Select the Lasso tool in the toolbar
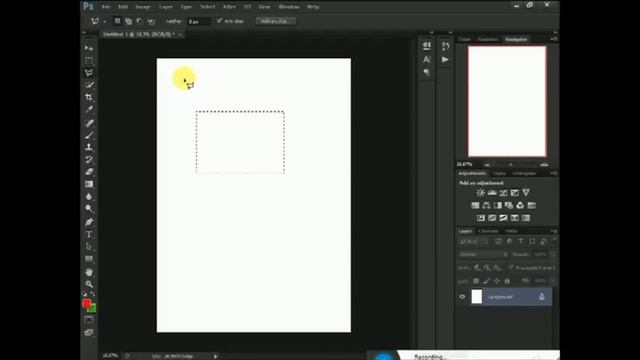 tap(89, 73)
